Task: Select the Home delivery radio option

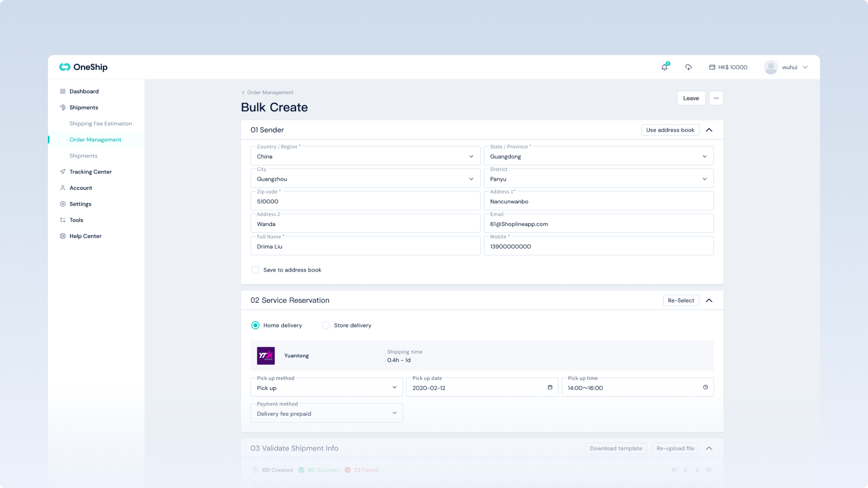Action: coord(255,325)
